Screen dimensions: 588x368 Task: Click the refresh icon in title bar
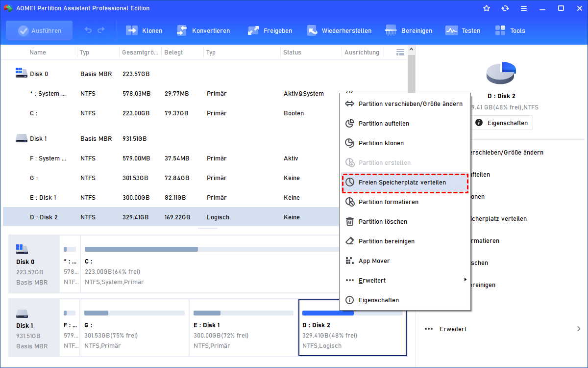(505, 8)
